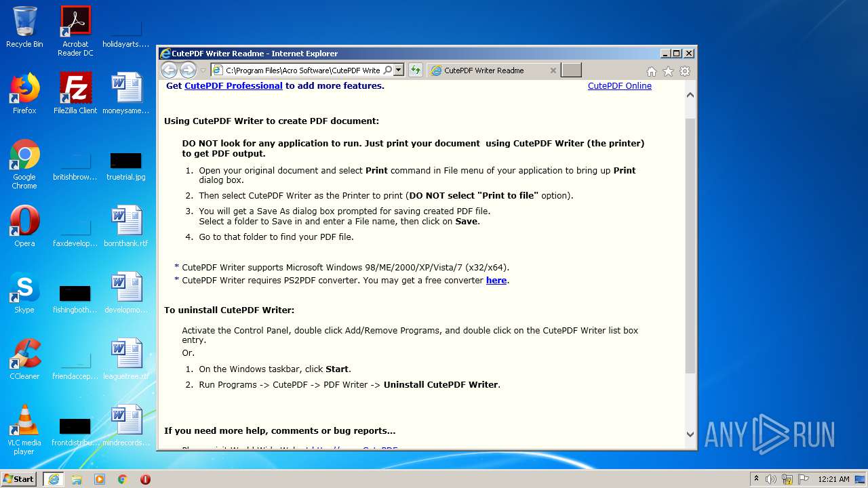Image resolution: width=868 pixels, height=488 pixels.
Task: Select the Firefox desktop shortcut
Action: coord(24,94)
